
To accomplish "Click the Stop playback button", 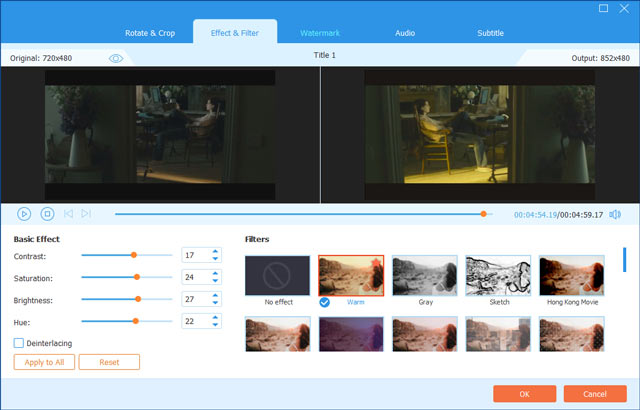I will pyautogui.click(x=47, y=214).
